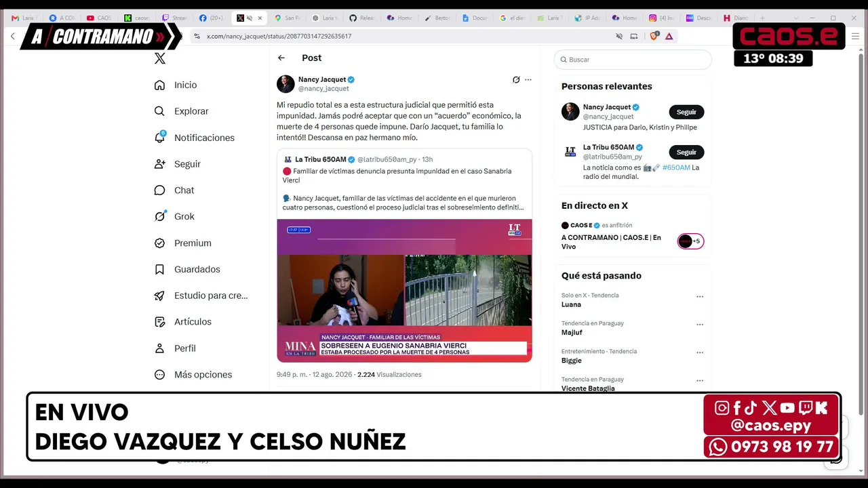Open the three-dot menu for Majluf trend
Image resolution: width=868 pixels, height=488 pixels.
pyautogui.click(x=700, y=324)
